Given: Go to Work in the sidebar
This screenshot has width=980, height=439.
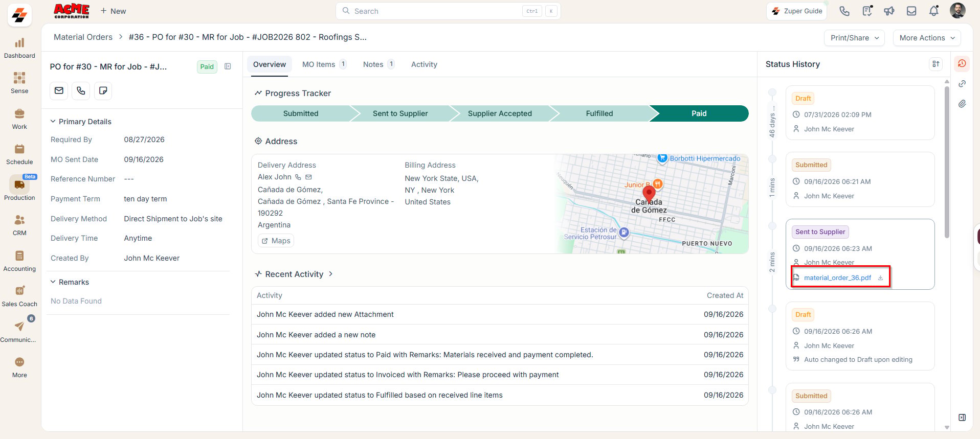Looking at the screenshot, I should (x=19, y=119).
